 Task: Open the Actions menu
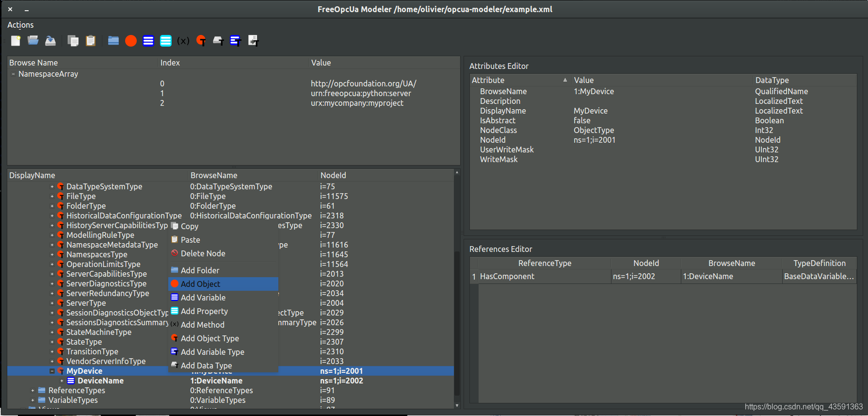pos(20,25)
